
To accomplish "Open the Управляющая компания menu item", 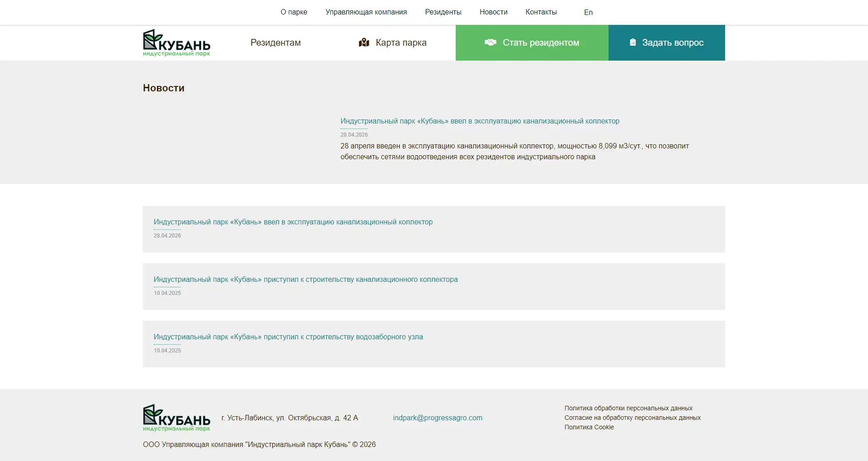I will pyautogui.click(x=366, y=12).
